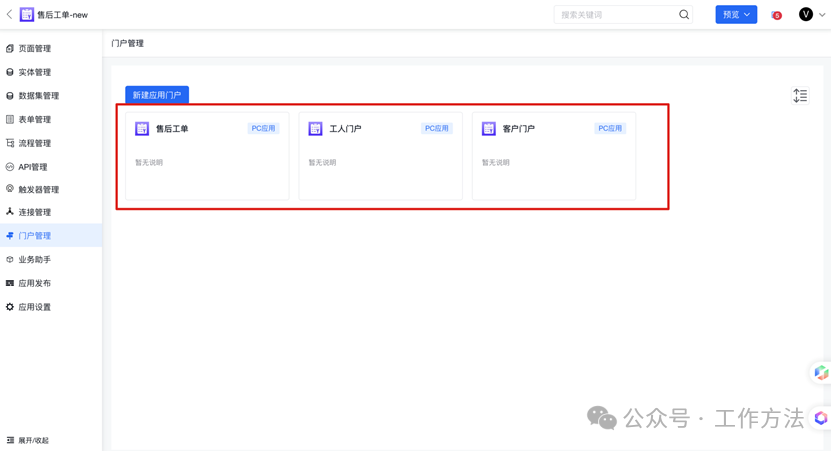The image size is (831, 451).
Task: Click the sort order icon
Action: tap(800, 96)
